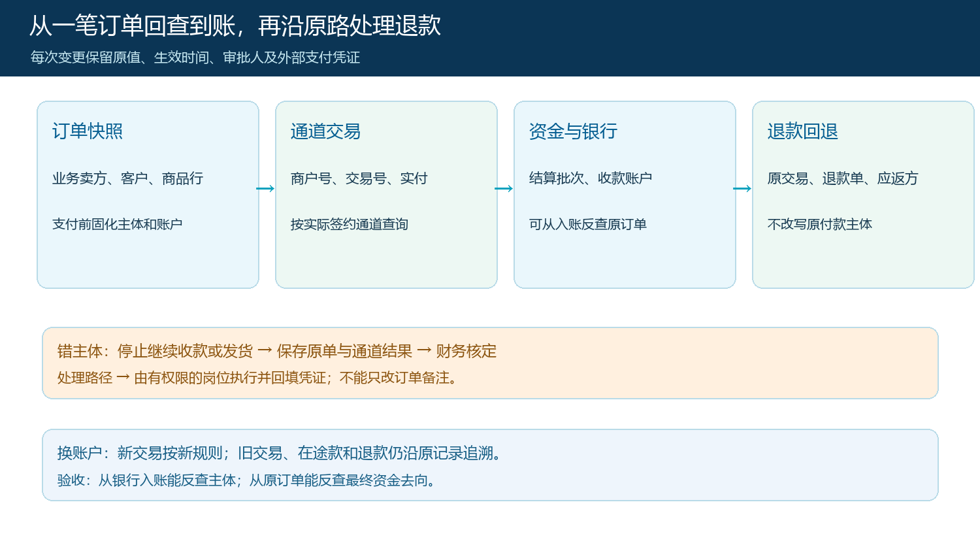Click the slide title 从一笔订单回查到账，再沿原路处理退款
This screenshot has height=549, width=980.
[x=235, y=26]
